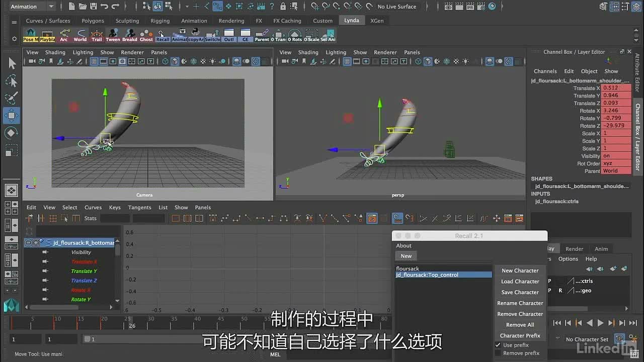Open the Channels menu in Channel Box
Viewport: 644px width, 362px height.
coord(545,71)
